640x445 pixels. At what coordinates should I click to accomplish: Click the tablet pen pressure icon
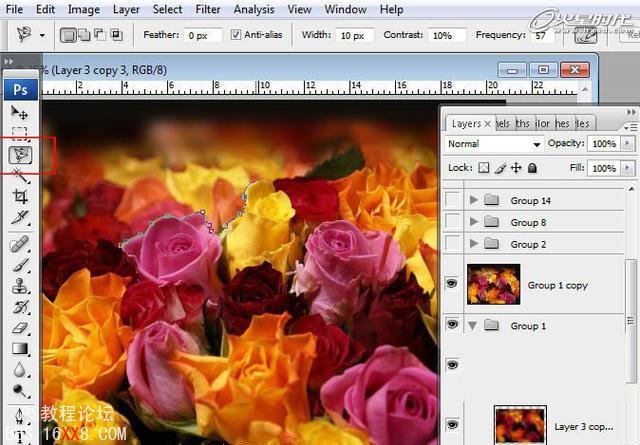click(586, 36)
